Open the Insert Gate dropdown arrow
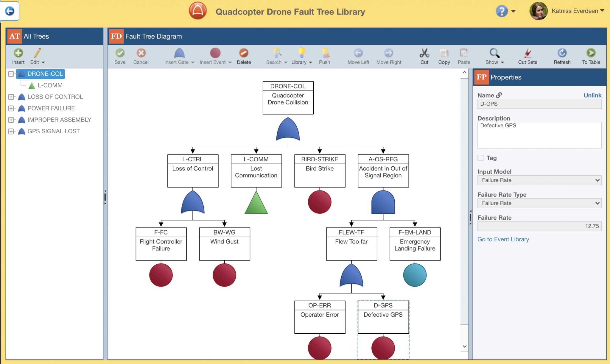The width and height of the screenshot is (610, 364). coord(193,63)
